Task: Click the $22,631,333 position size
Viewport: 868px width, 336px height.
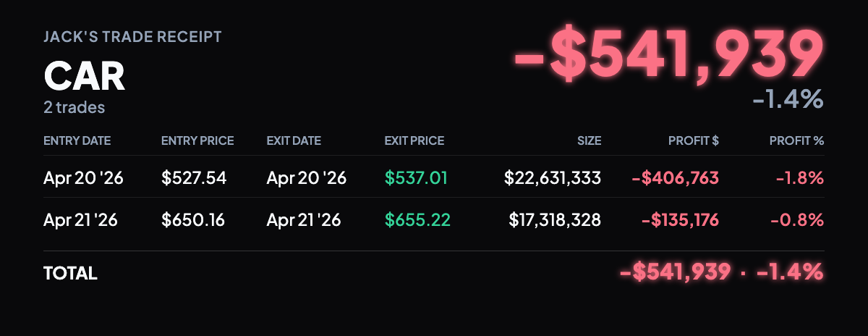Action: [x=553, y=177]
